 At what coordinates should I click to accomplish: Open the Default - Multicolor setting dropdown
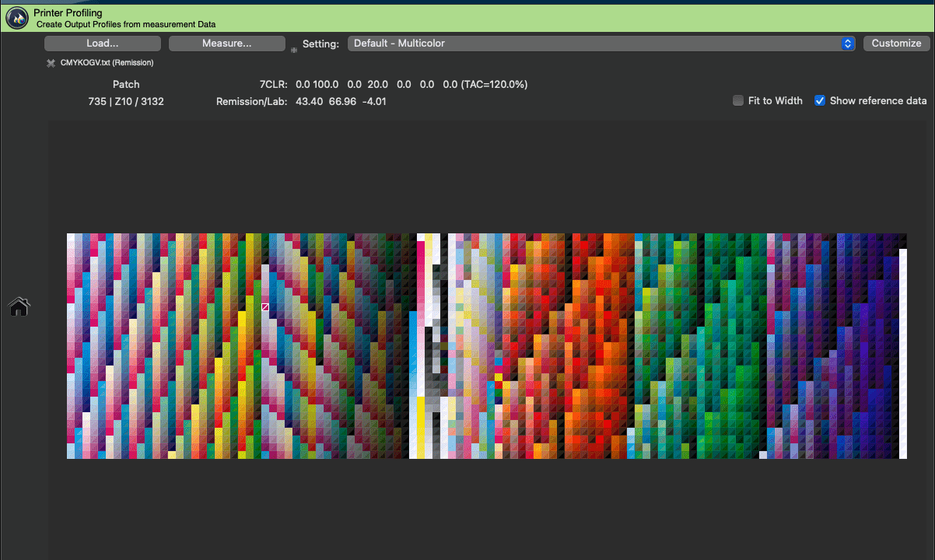[601, 44]
